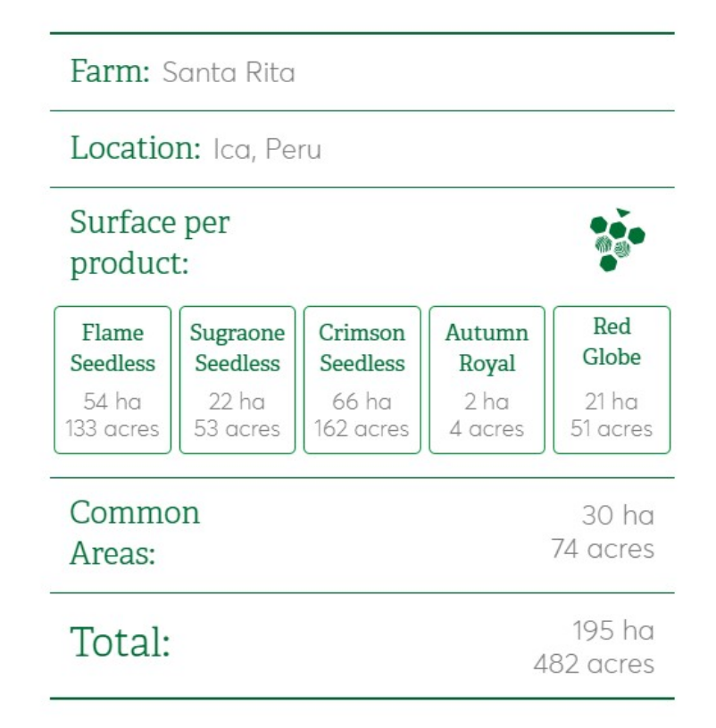Select the Santa Rita farm name
Screen dimensions: 716x728
point(229,72)
